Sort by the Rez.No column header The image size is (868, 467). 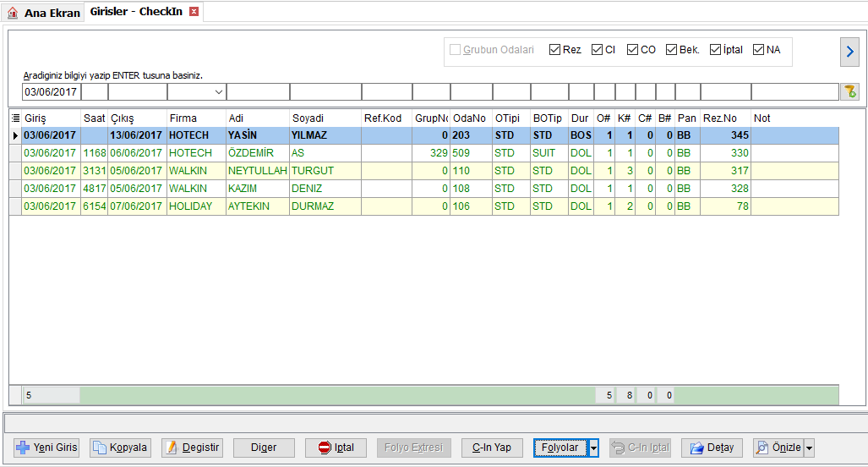pos(726,118)
